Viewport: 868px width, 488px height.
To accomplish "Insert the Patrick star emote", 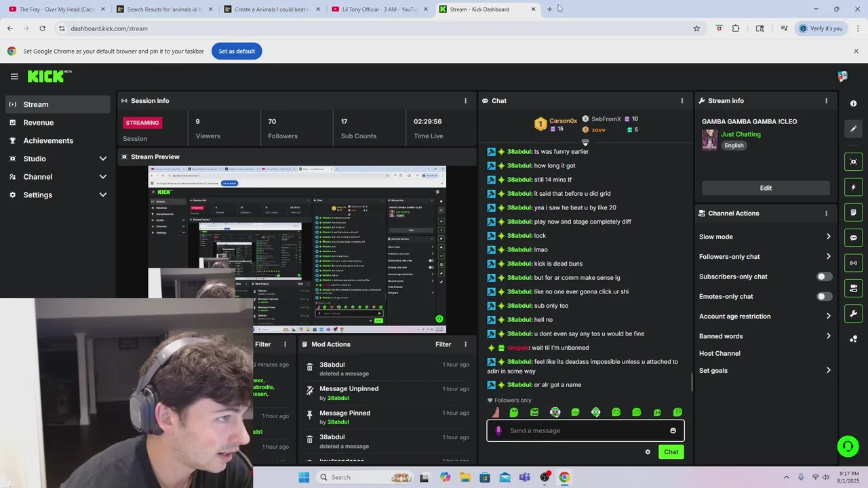I will click(495, 412).
